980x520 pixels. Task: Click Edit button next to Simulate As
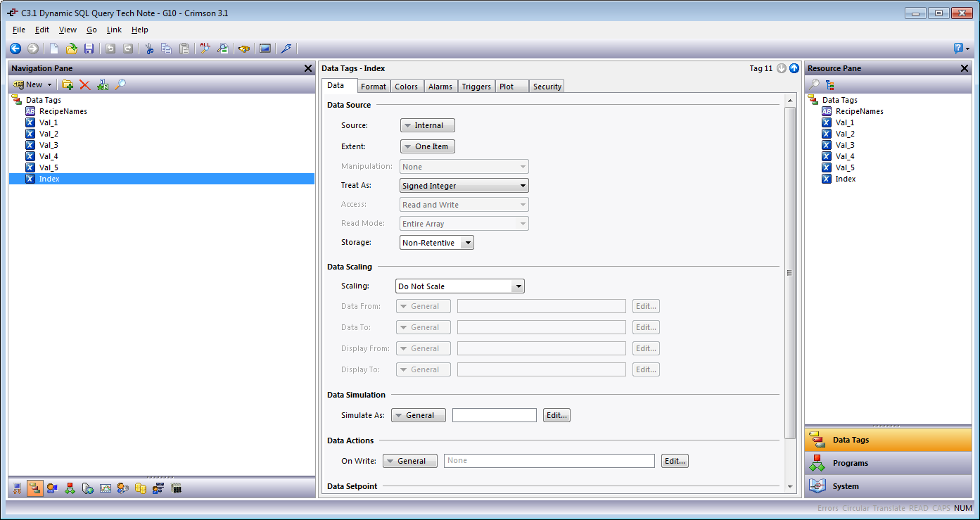click(x=556, y=415)
